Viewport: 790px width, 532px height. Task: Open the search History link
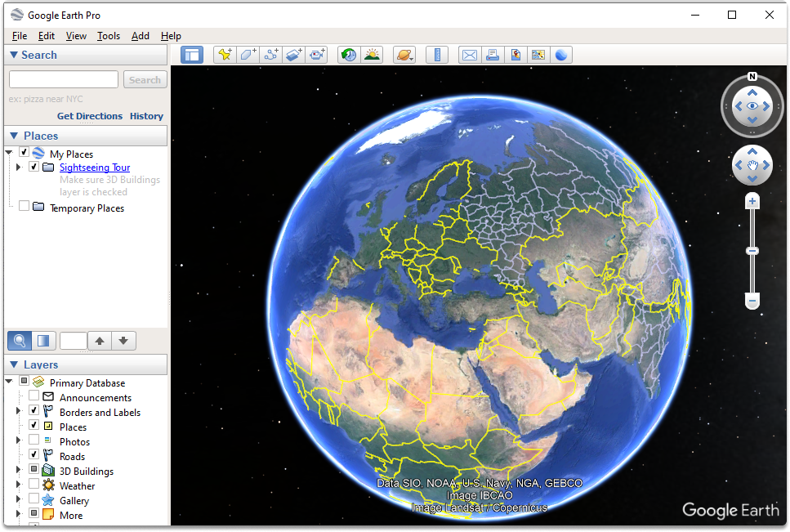click(x=146, y=116)
